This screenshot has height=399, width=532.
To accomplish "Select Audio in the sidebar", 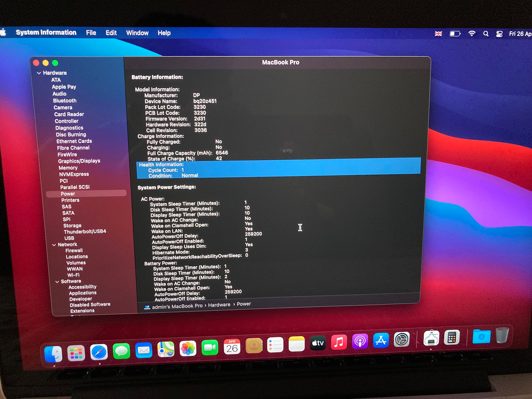I will pyautogui.click(x=59, y=94).
